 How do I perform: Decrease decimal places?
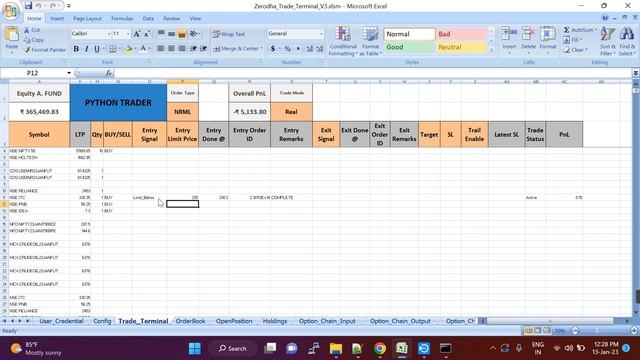(x=320, y=49)
